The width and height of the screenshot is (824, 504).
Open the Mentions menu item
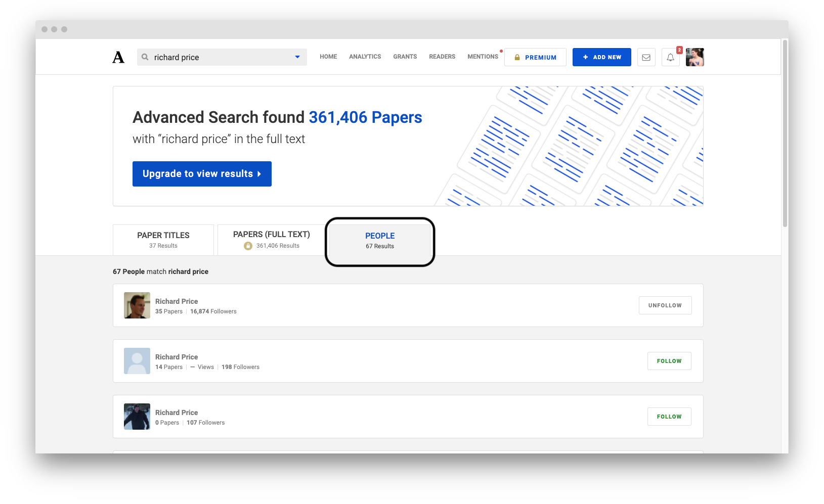(483, 57)
